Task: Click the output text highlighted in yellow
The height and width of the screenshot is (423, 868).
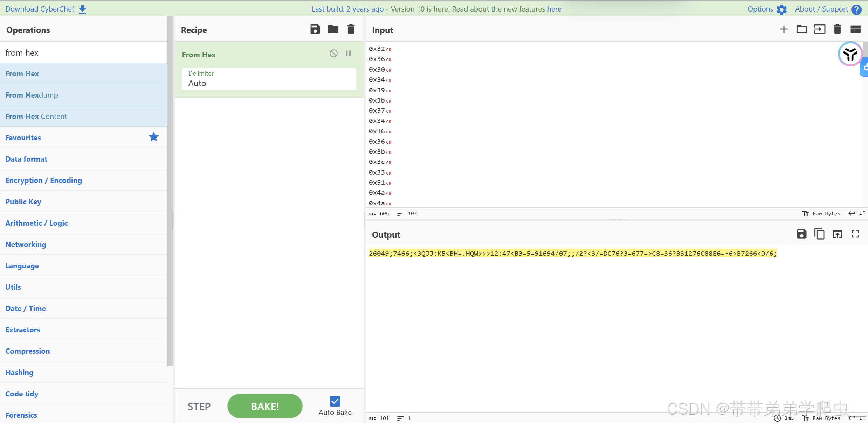Action: tap(573, 253)
